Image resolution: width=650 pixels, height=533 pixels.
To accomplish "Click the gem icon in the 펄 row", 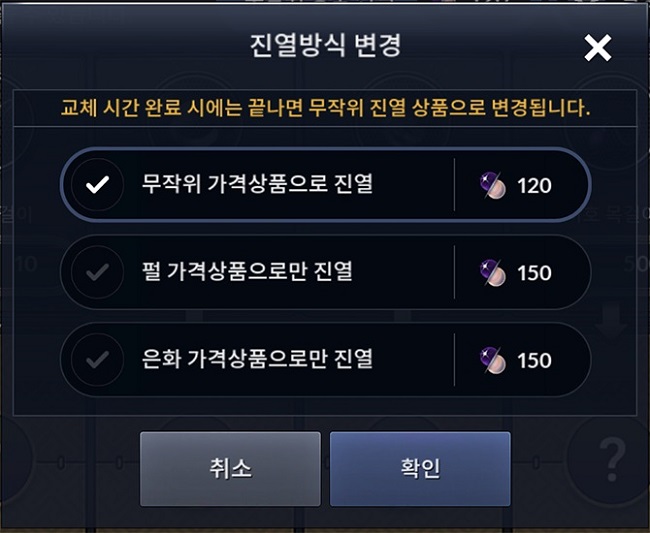I will 494,272.
